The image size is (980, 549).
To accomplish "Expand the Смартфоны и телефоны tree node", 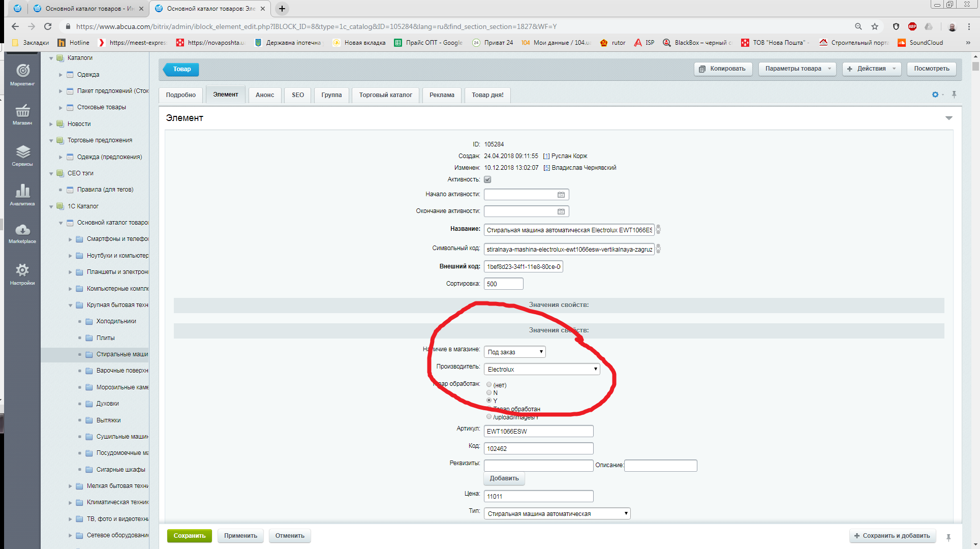I will [70, 239].
